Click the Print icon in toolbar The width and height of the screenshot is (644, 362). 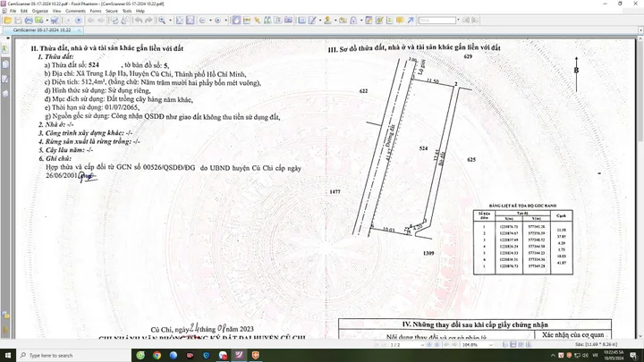click(x=29, y=20)
